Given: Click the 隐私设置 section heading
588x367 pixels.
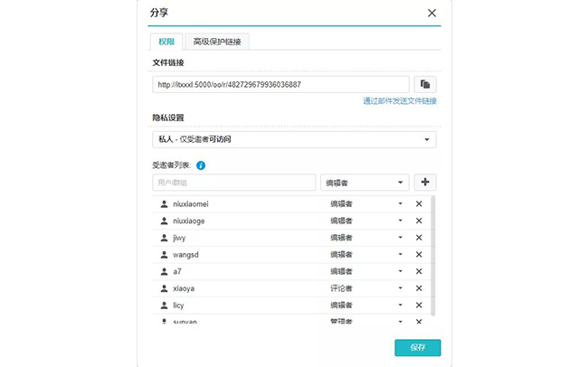Looking at the screenshot, I should click(x=168, y=118).
